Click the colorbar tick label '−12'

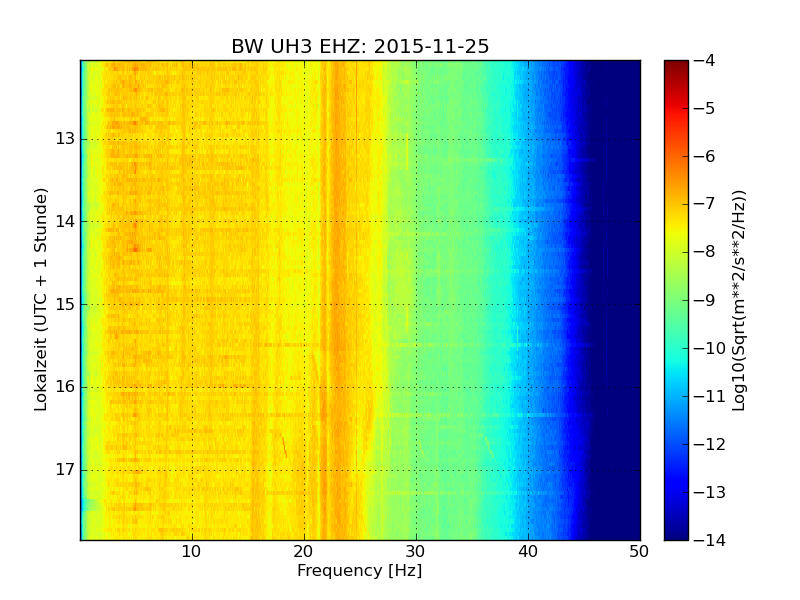pyautogui.click(x=710, y=444)
